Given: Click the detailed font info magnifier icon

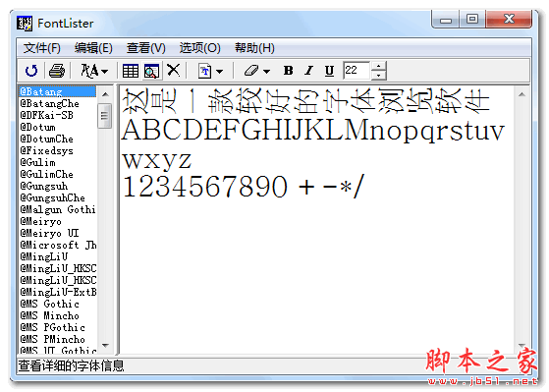Looking at the screenshot, I should [151, 71].
